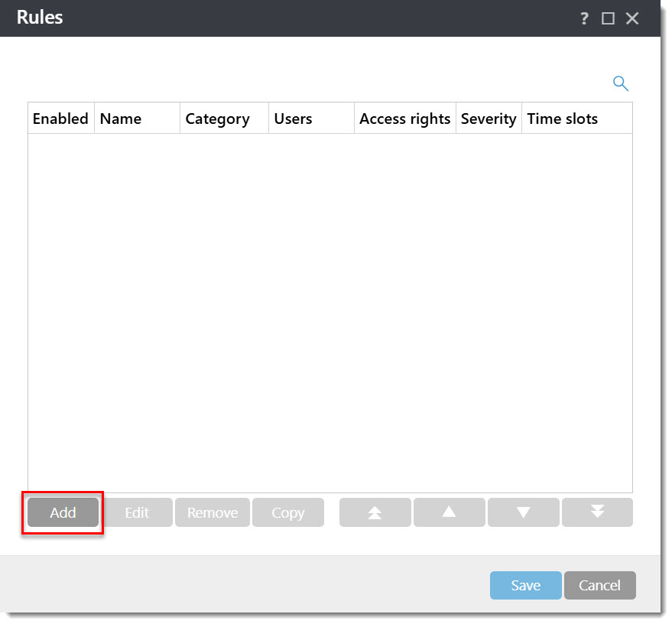Click the Copy button
This screenshot has width=672, height=624.
(288, 512)
